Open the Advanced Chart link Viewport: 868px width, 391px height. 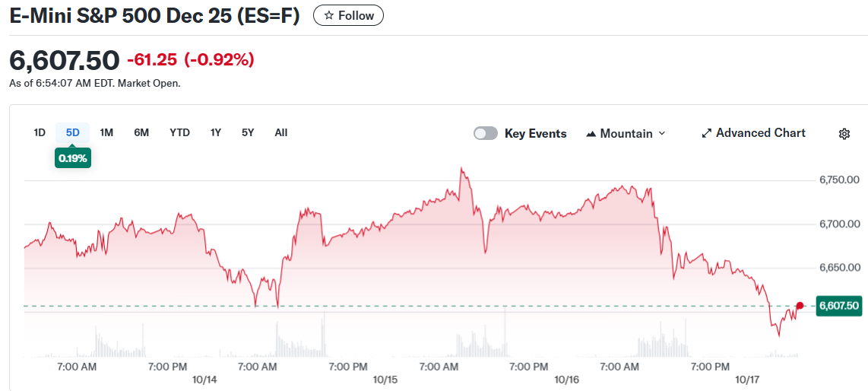760,133
